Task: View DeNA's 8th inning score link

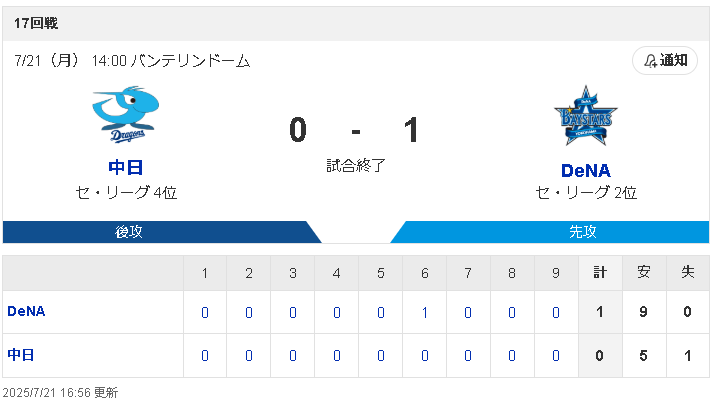Action: pos(512,312)
